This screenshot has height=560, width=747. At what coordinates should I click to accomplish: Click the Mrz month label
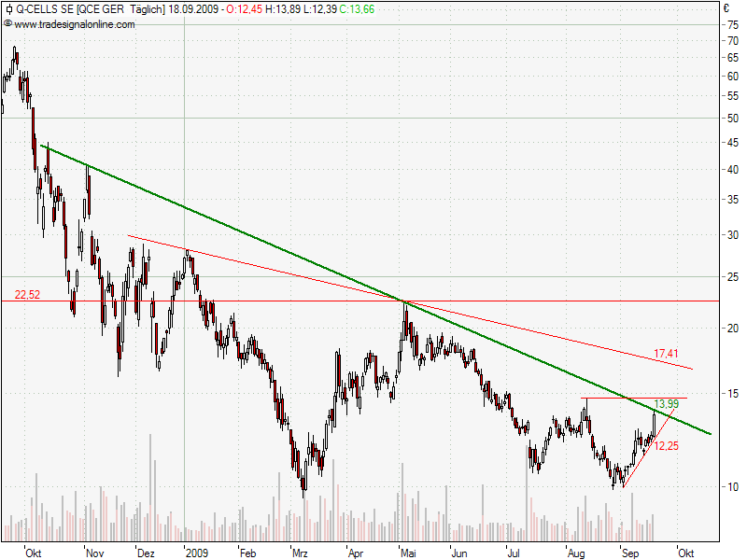pyautogui.click(x=300, y=552)
